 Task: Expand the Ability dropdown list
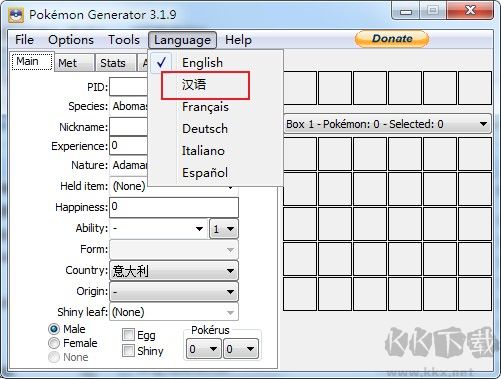point(158,229)
